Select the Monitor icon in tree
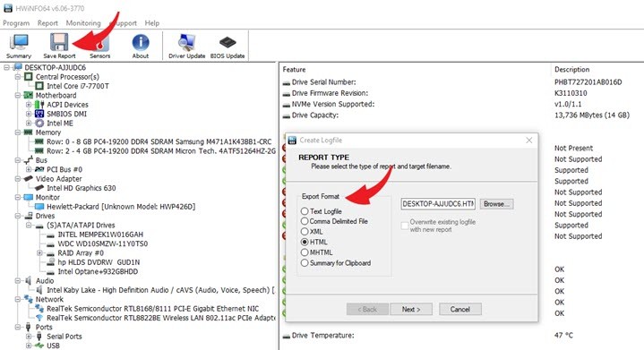 coord(29,197)
